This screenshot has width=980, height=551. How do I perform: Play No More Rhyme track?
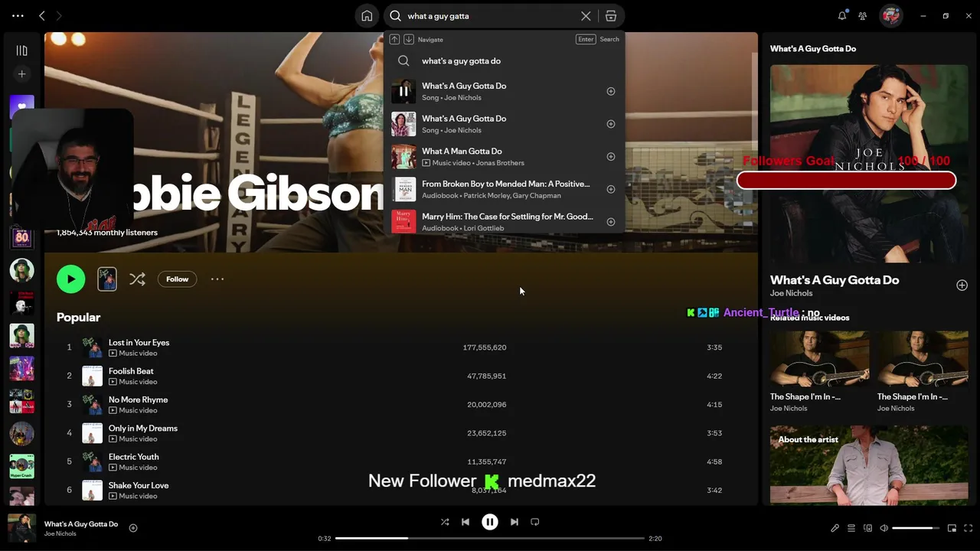tap(69, 404)
